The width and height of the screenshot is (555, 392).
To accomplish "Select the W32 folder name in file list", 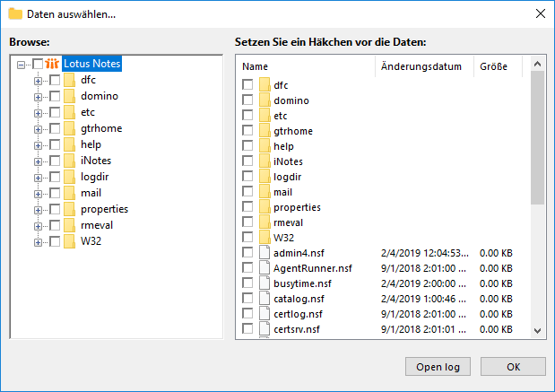I will click(283, 238).
